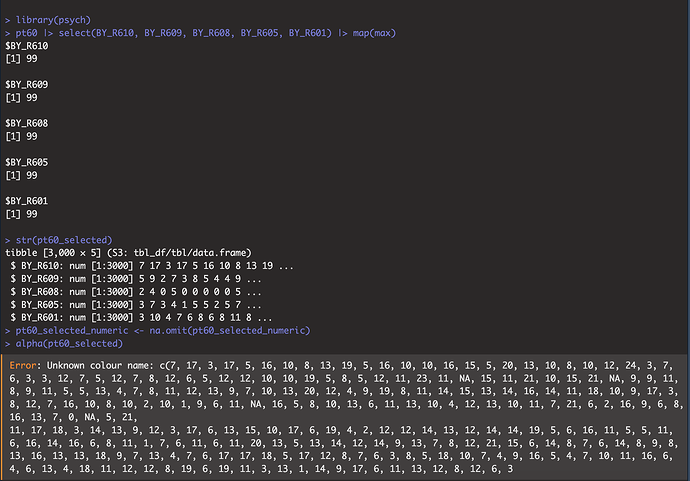Click the $BY_R601 output label
Image resolution: width=690 pixels, height=481 pixels.
[x=26, y=200]
